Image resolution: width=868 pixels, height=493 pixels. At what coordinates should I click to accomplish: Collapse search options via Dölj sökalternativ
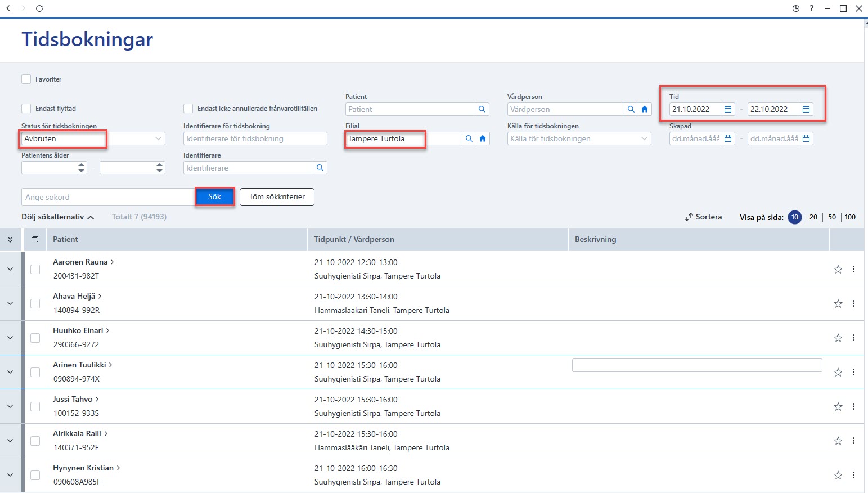[57, 217]
